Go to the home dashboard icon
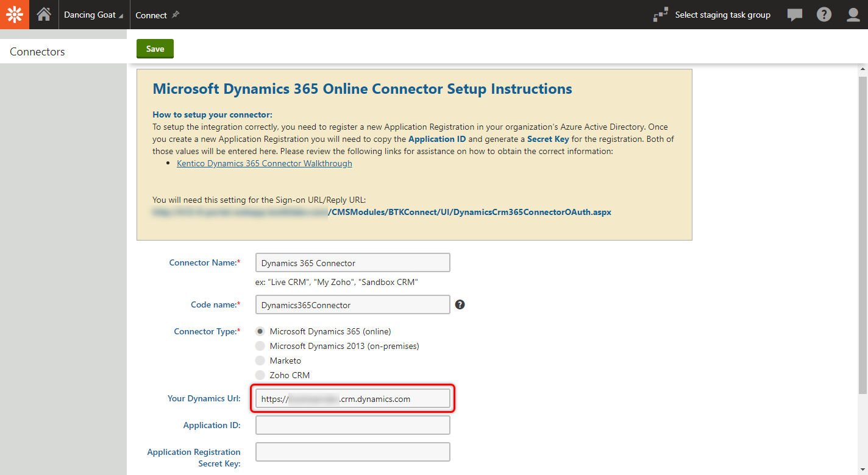This screenshot has height=475, width=868. tap(44, 15)
